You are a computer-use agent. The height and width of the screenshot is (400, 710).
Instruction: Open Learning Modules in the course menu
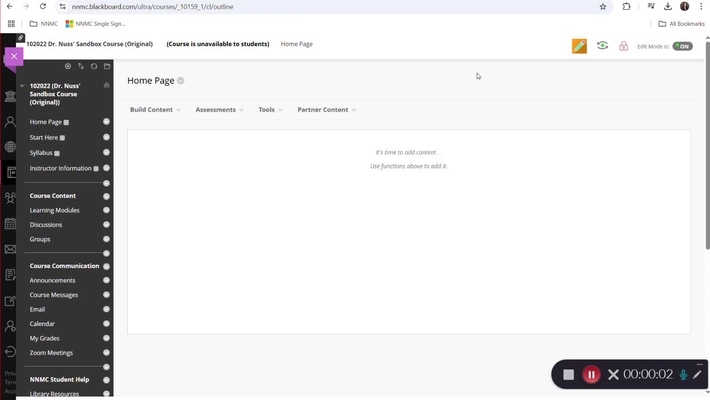[54, 210]
